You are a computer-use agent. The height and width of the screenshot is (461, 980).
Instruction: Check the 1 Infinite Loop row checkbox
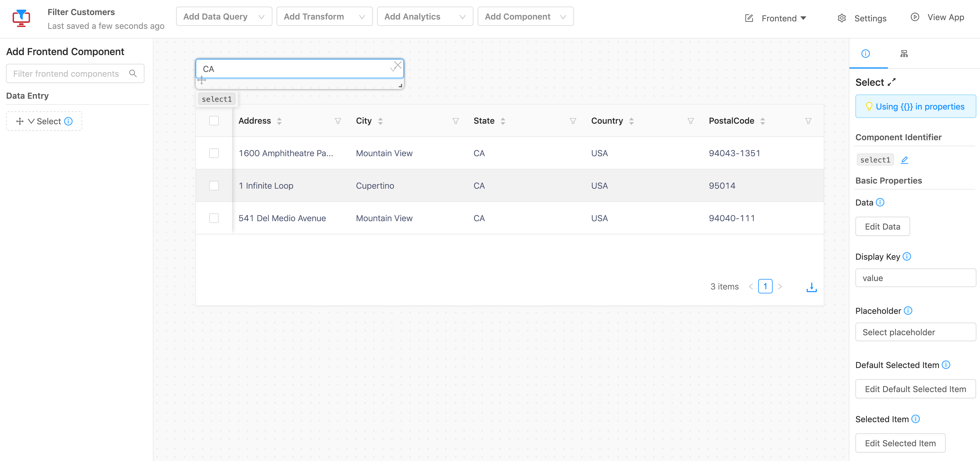pyautogui.click(x=214, y=186)
